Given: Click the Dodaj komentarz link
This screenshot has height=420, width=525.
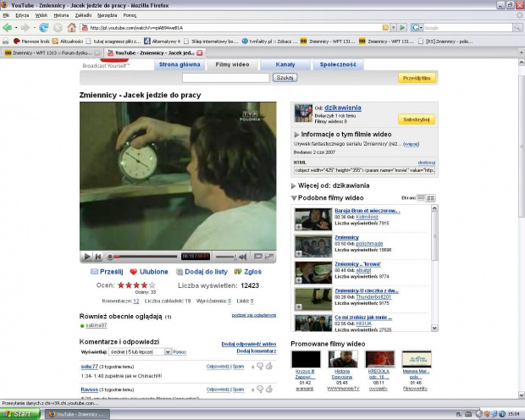Looking at the screenshot, I should pos(256,351).
